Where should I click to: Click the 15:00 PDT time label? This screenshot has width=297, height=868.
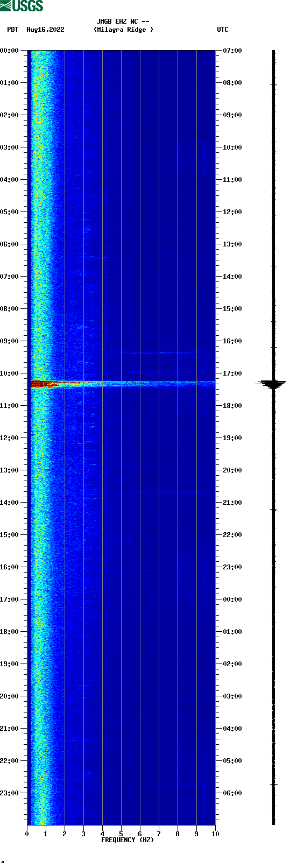9,535
